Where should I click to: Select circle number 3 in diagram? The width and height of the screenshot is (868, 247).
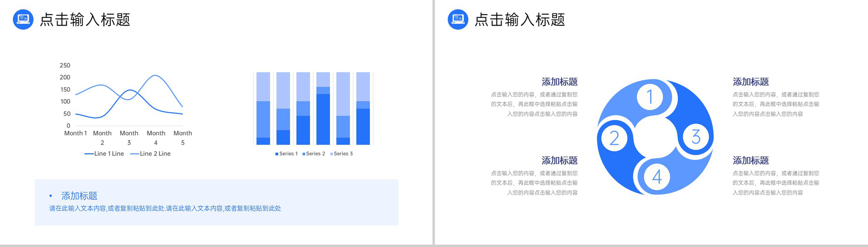click(x=696, y=137)
